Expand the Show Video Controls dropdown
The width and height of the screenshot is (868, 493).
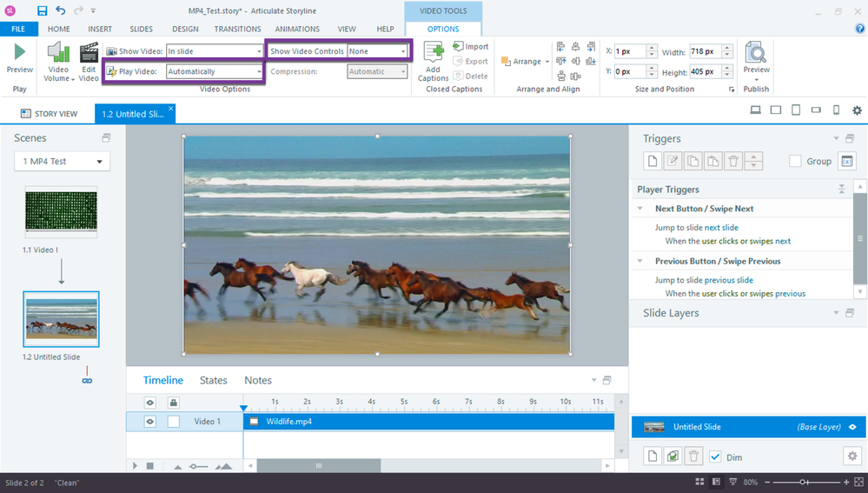tap(377, 51)
